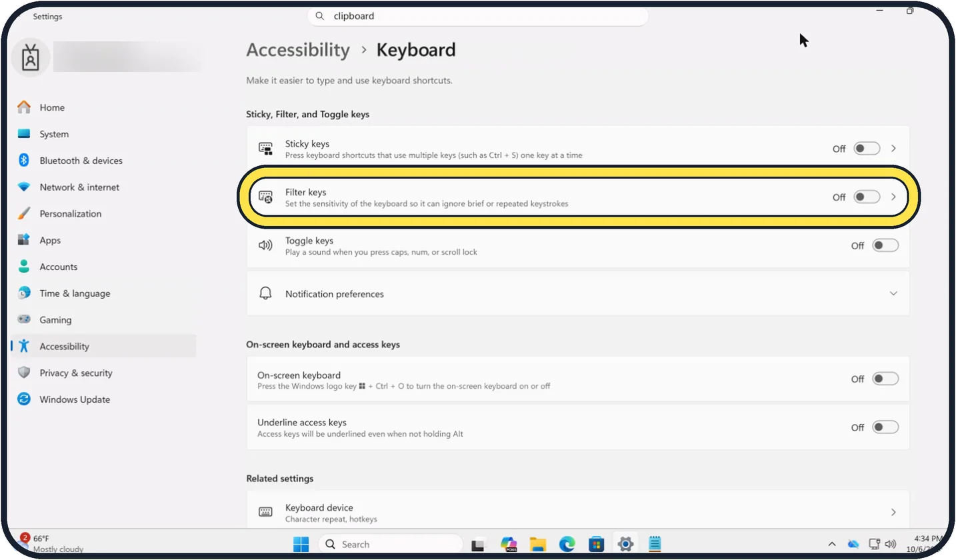The width and height of the screenshot is (956, 560).
Task: Click the Home icon in the sidebar
Action: coord(24,107)
